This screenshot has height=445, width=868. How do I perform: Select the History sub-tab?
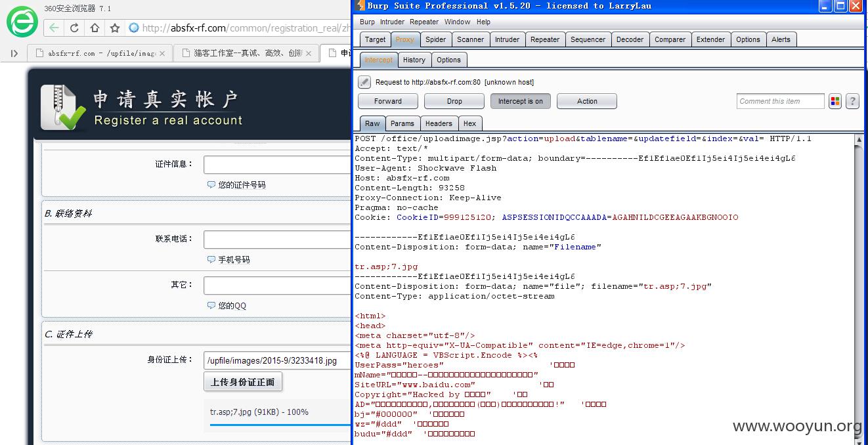click(414, 60)
